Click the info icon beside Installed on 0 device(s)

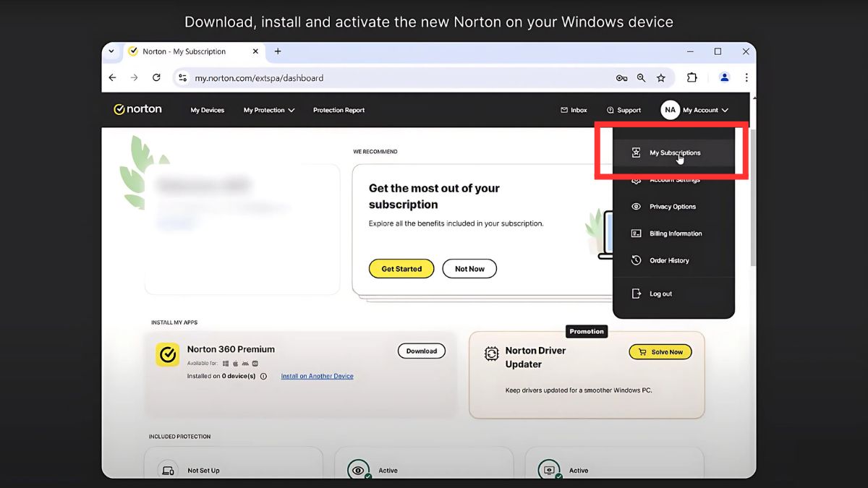(x=263, y=376)
